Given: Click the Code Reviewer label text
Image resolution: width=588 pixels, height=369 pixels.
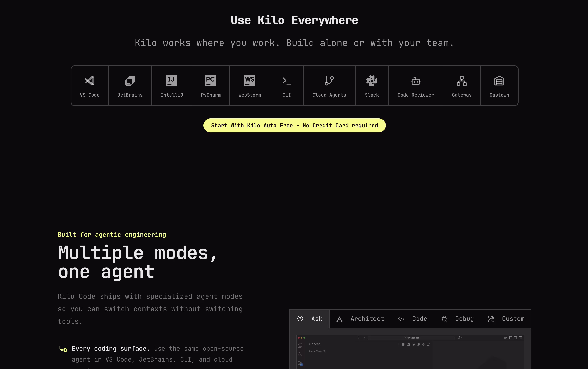Looking at the screenshot, I should pos(416,95).
